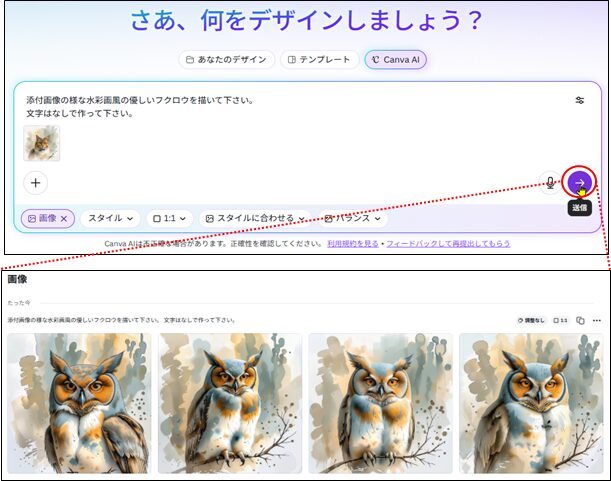Click the plus icon to add attachment
The height and width of the screenshot is (481, 611).
[x=36, y=182]
